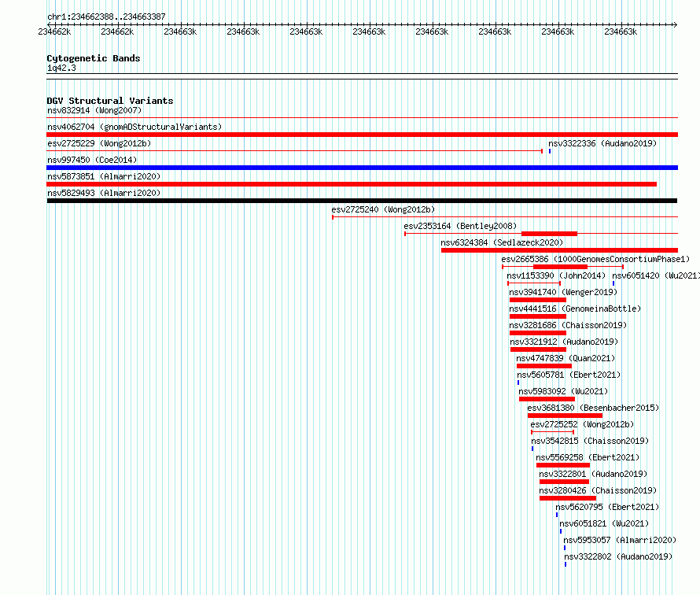Open nsv5620795 (Ebert2021) variant
700x595 pixels.
click(607, 507)
